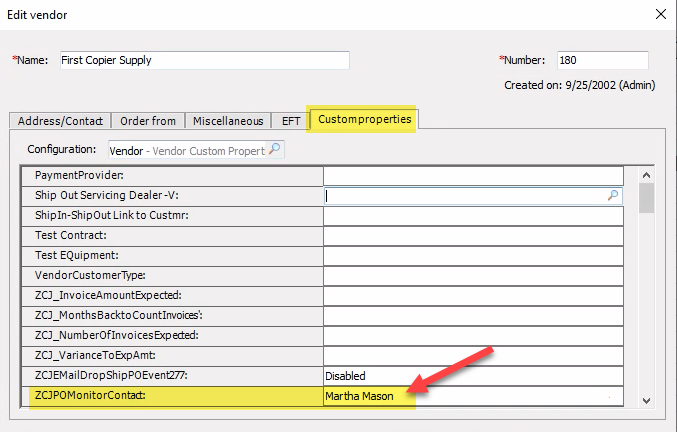677x432 pixels.
Task: Select the ZCJ_NumberOfInvoicesExpected label
Action: (117, 335)
